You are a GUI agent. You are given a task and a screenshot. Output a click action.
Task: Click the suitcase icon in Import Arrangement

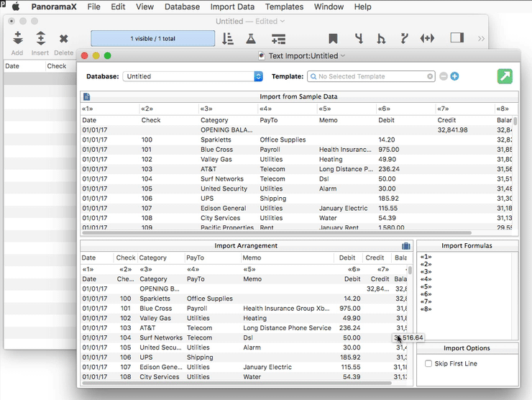pos(405,246)
